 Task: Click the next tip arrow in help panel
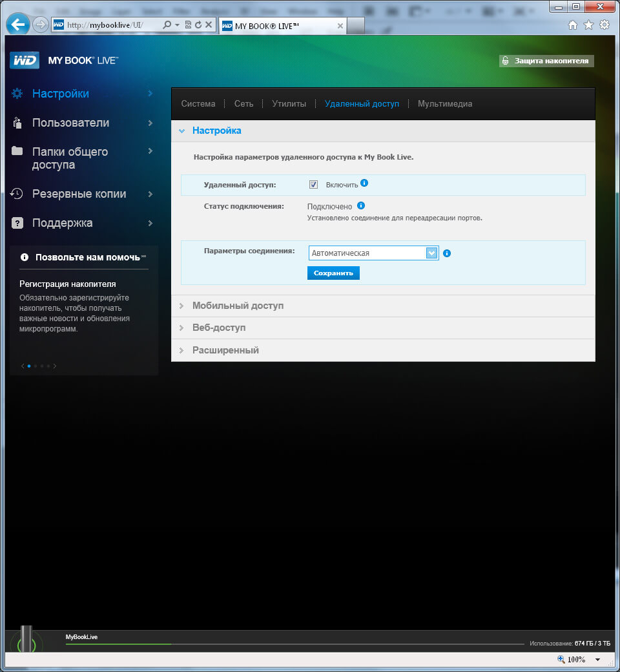(55, 366)
